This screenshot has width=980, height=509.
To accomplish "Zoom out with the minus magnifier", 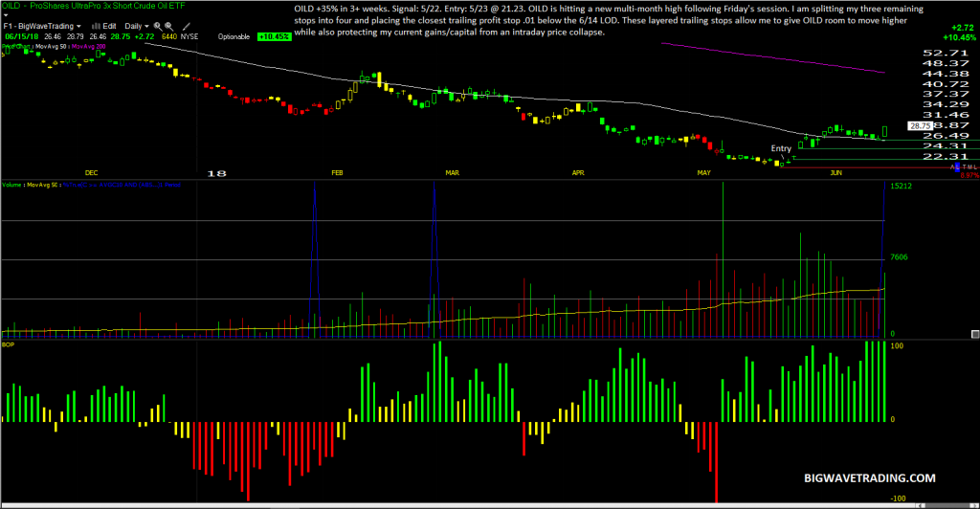I will (168, 26).
